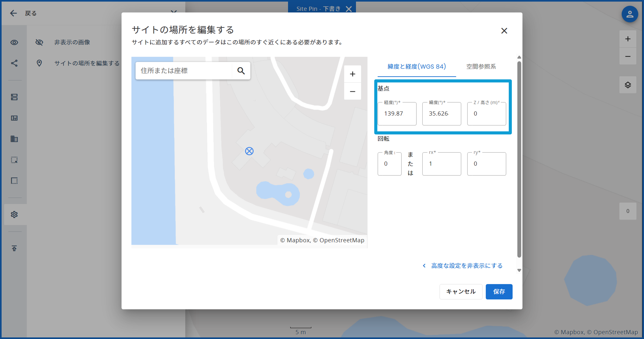Close the サイトの場所を編集する dialog
Screen dimensions: 644x339
tap(504, 31)
